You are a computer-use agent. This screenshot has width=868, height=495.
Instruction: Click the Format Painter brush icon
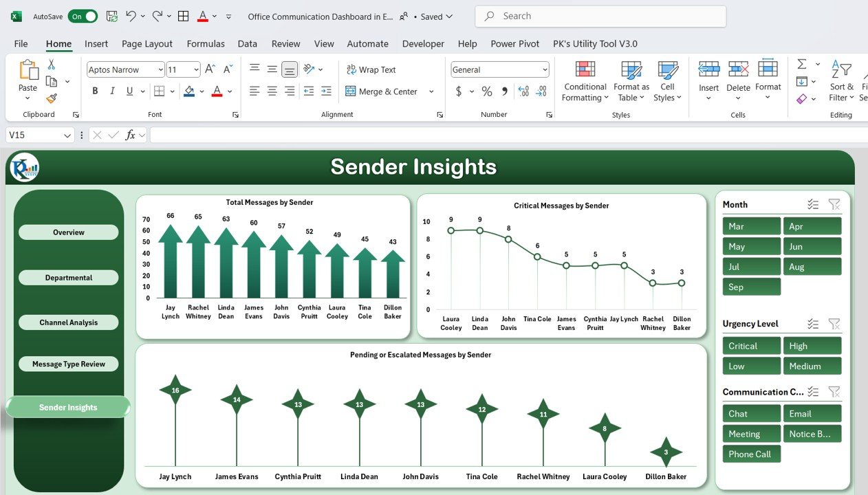[52, 98]
